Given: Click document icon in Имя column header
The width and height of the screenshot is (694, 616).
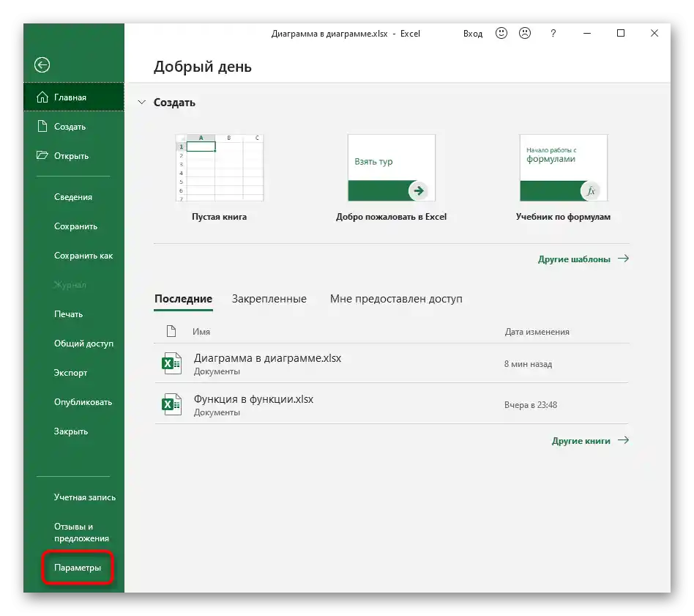Looking at the screenshot, I should 171,331.
